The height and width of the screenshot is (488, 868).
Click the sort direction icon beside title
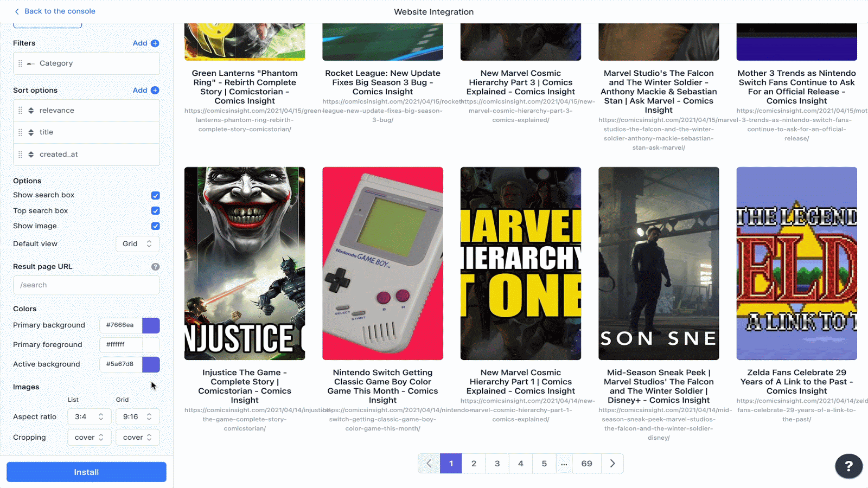(31, 132)
